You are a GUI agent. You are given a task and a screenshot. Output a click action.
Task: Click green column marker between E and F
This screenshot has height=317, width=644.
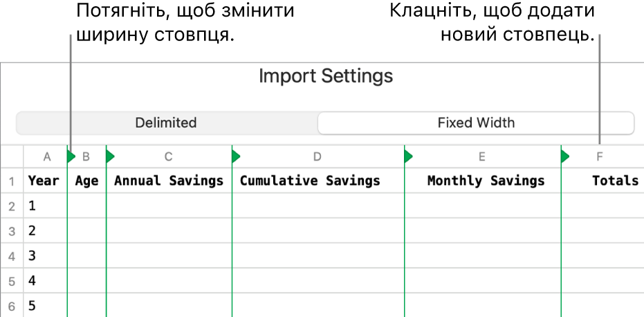564,157
